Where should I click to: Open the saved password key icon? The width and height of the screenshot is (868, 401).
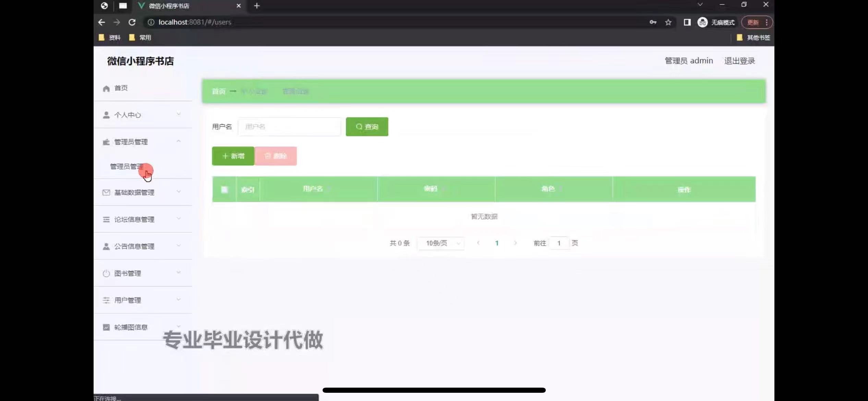[653, 22]
